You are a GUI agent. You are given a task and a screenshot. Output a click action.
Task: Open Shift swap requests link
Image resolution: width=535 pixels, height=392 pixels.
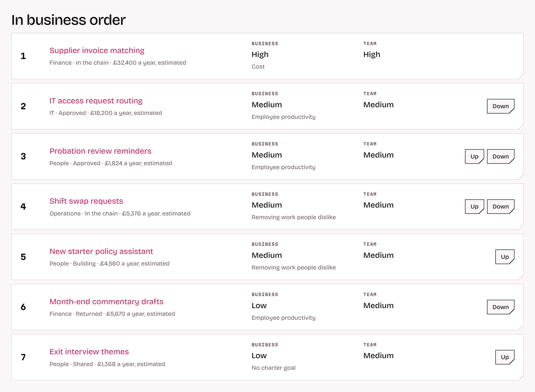[86, 201]
